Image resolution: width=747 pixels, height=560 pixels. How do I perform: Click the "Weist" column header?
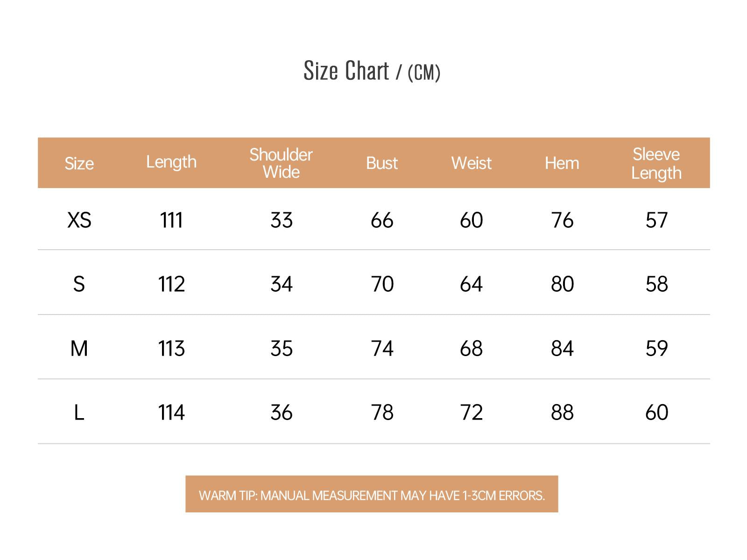[471, 163]
